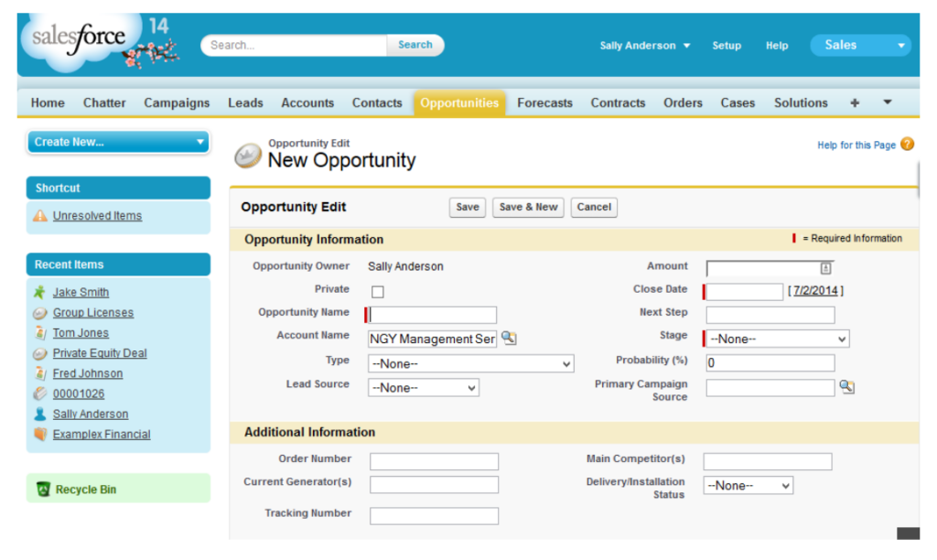937x560 pixels.
Task: Click the Save & New button
Action: tap(528, 208)
